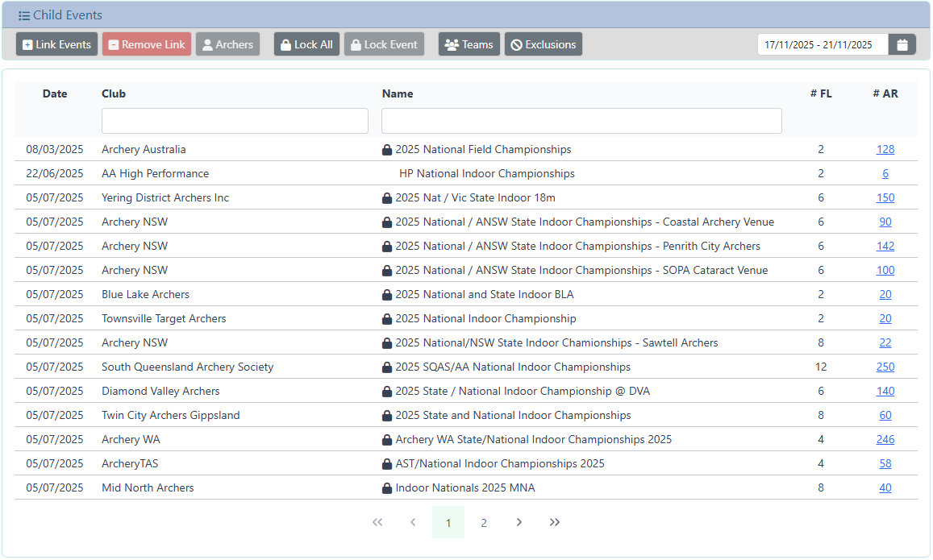Open archer count 250 link
Image resolution: width=933 pixels, height=560 pixels.
pos(885,367)
